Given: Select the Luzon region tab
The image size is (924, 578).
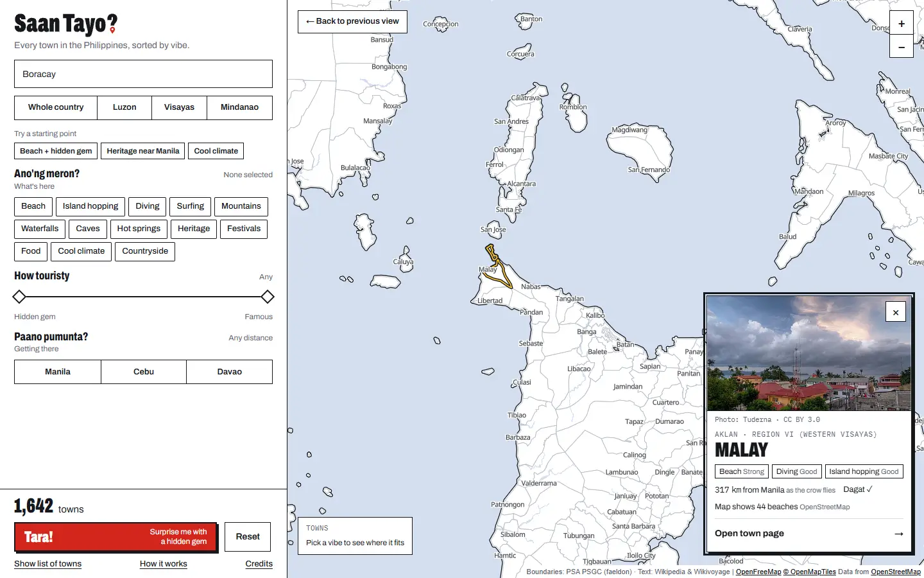Looking at the screenshot, I should point(124,107).
